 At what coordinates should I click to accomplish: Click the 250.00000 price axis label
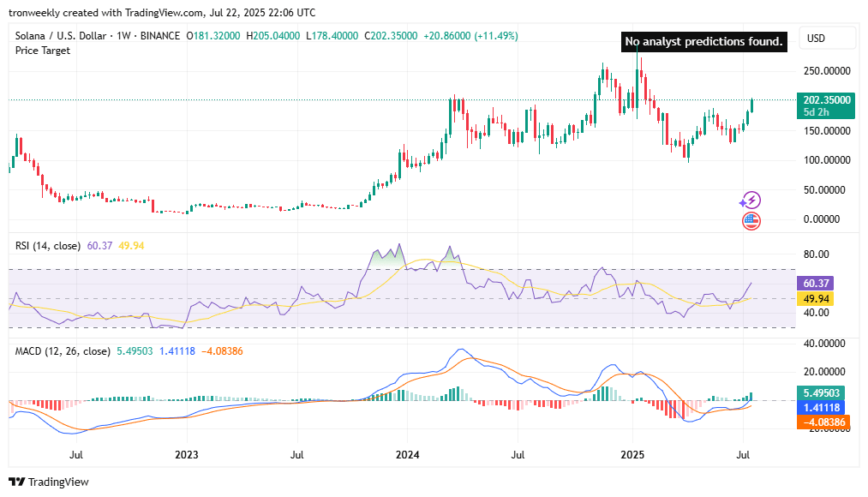pos(827,71)
